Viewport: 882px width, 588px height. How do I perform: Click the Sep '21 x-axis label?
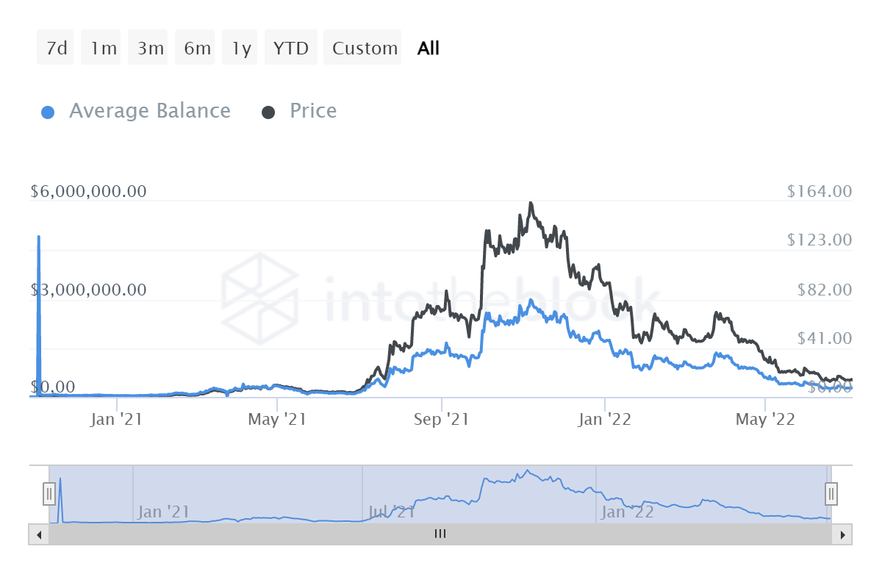coord(442,420)
